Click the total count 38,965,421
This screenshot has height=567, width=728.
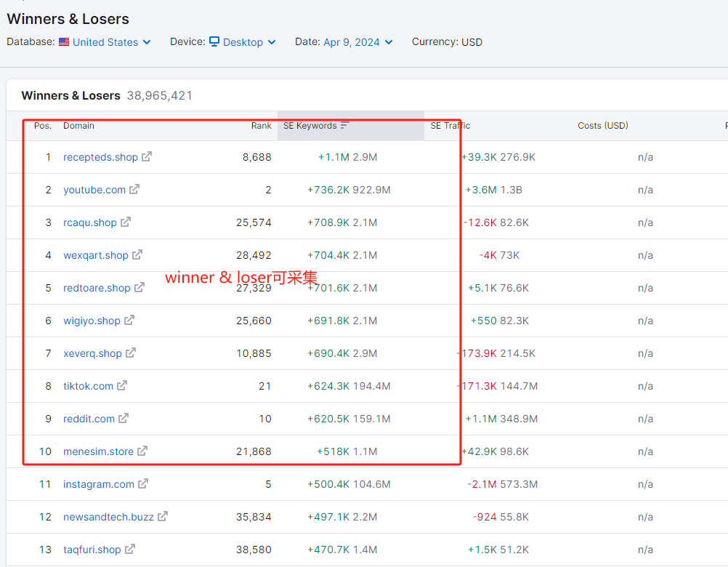click(x=159, y=96)
